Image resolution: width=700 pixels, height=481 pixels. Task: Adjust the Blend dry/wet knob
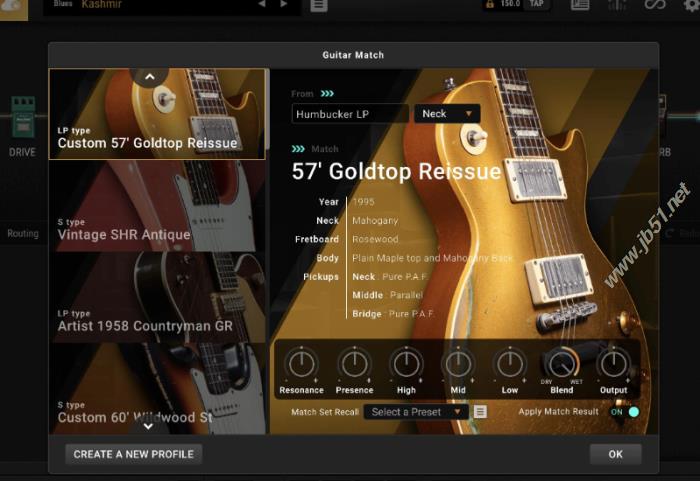click(x=562, y=364)
